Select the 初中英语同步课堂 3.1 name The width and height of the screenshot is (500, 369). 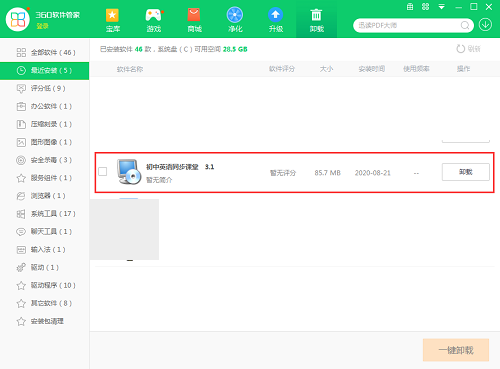click(x=180, y=167)
